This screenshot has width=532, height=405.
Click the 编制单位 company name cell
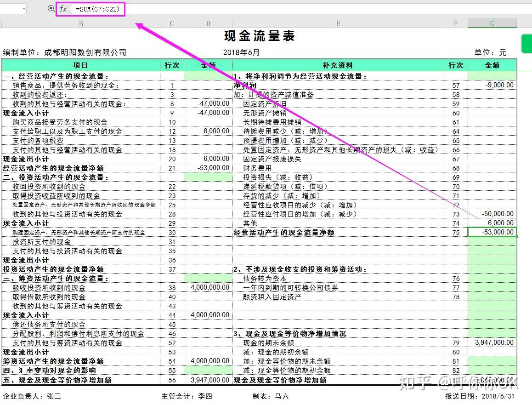(64, 52)
